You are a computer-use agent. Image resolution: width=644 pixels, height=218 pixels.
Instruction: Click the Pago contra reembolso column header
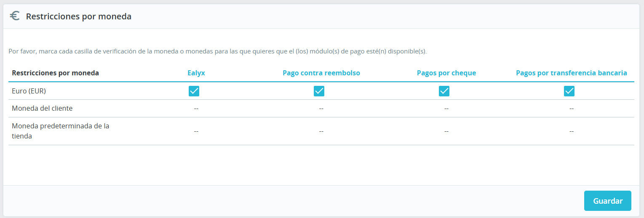click(x=321, y=73)
